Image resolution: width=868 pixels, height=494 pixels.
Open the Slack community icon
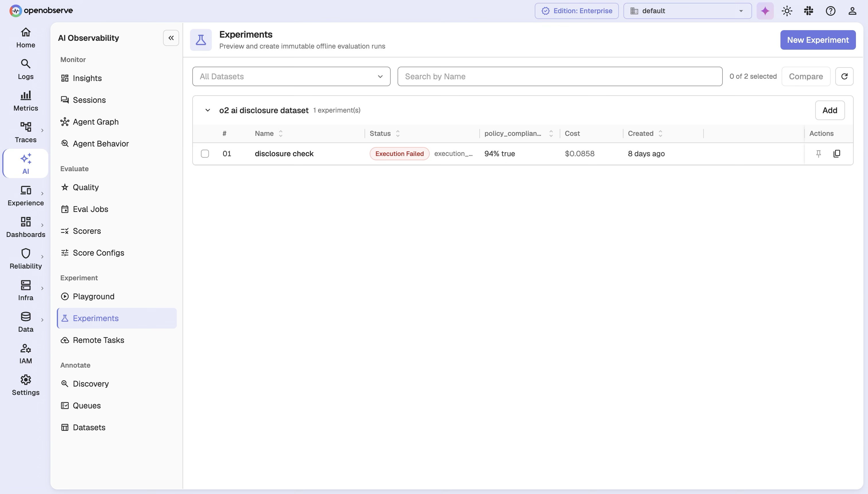(808, 11)
